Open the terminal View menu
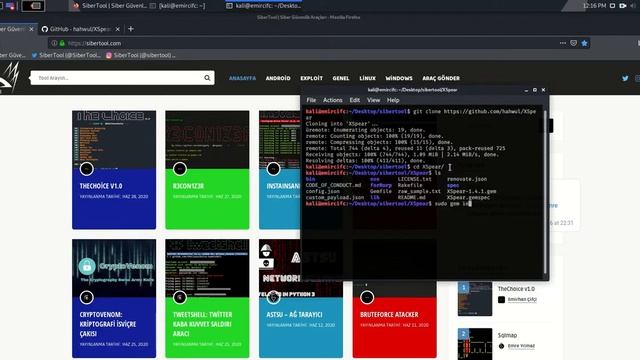The width and height of the screenshot is (640, 360). [x=373, y=100]
